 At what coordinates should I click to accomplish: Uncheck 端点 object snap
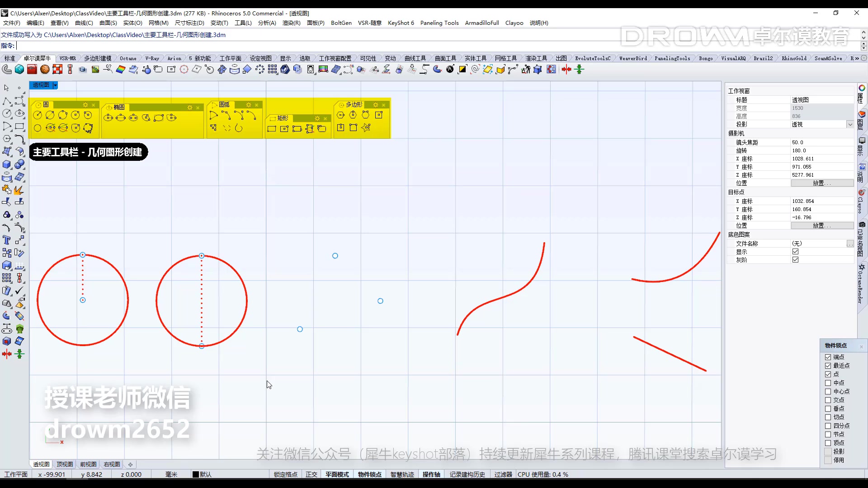[x=828, y=357]
